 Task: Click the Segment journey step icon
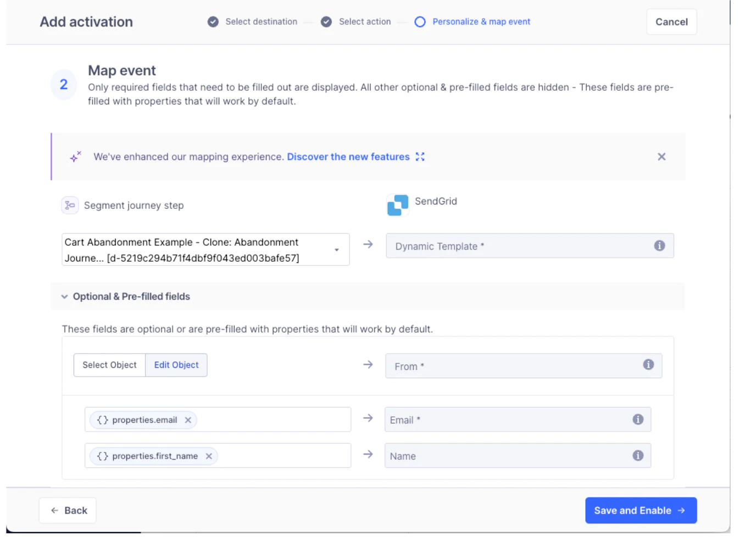[70, 205]
